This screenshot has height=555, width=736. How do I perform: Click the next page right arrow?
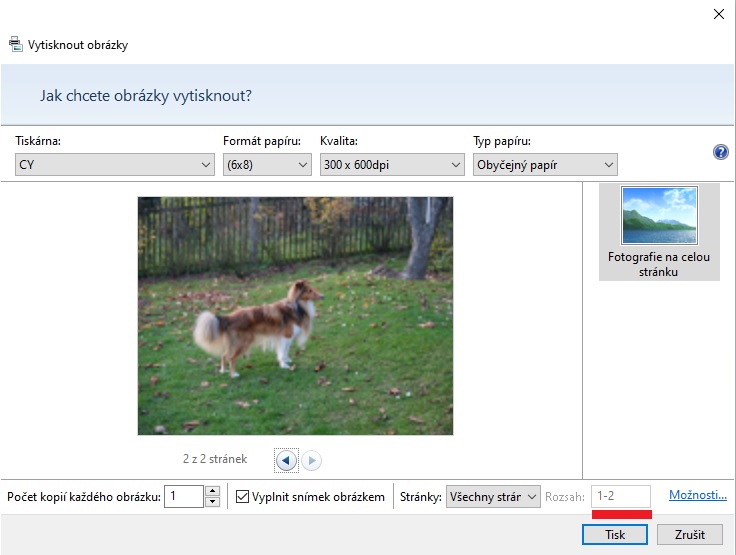coord(311,460)
